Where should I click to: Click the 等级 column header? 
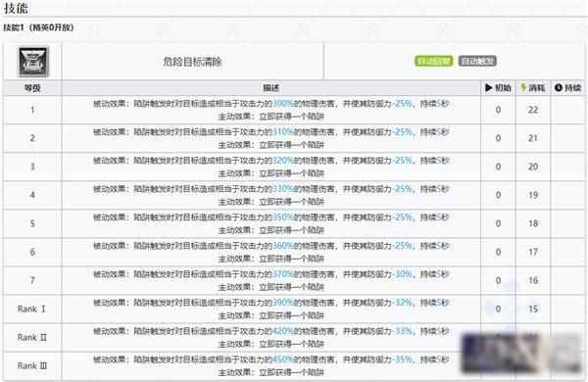pyautogui.click(x=32, y=88)
